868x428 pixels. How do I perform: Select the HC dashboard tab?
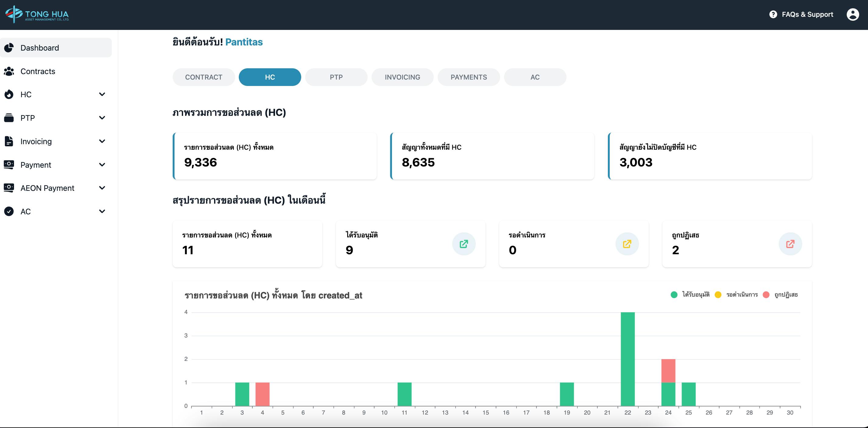(x=270, y=77)
